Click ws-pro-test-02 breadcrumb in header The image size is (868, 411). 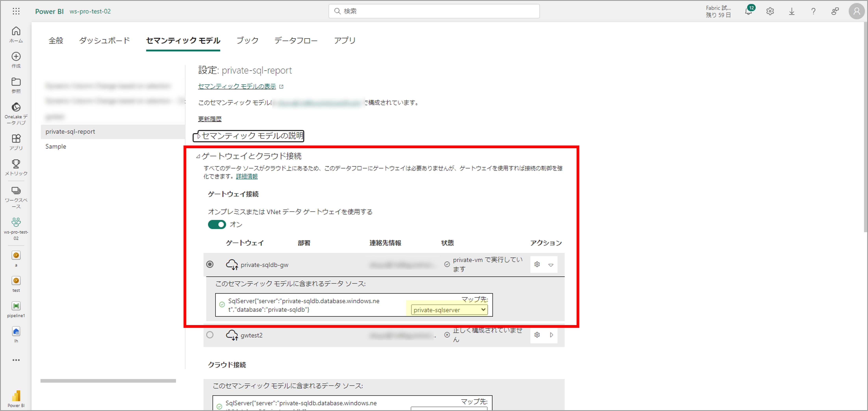90,11
